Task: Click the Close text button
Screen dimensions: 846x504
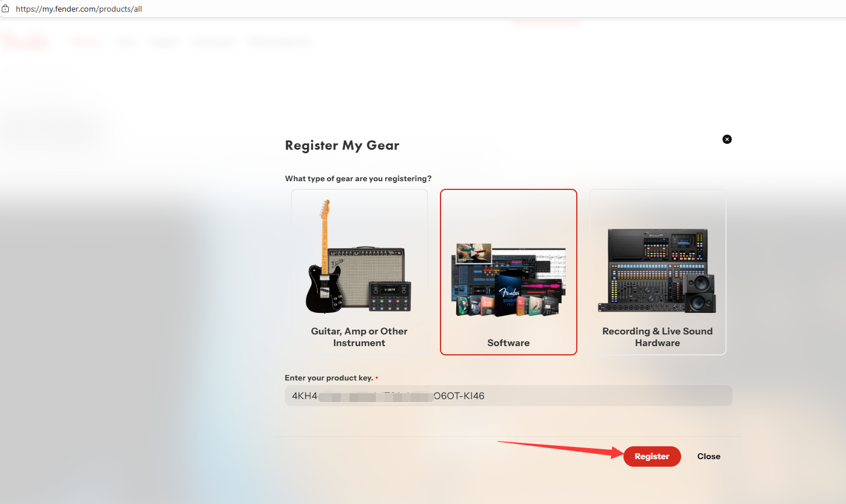Action: point(709,456)
